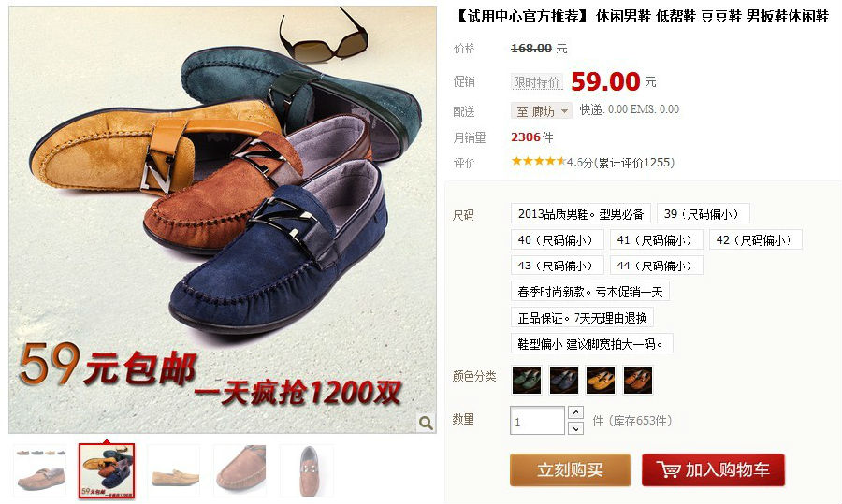Pick the brown-orange shoe color swatch
842x504 pixels.
click(638, 380)
